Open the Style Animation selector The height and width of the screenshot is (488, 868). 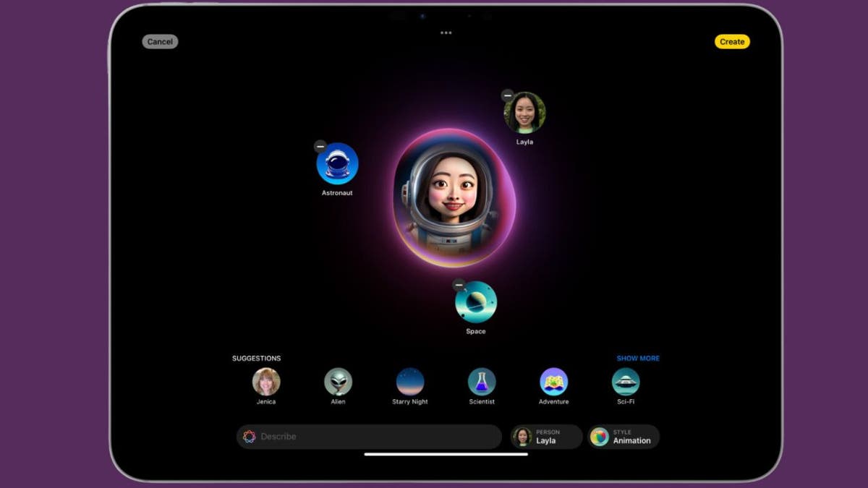pyautogui.click(x=624, y=436)
